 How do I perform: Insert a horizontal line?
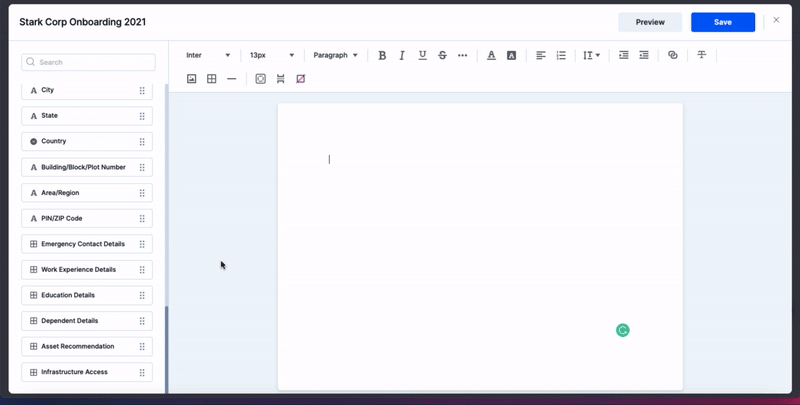click(x=232, y=79)
